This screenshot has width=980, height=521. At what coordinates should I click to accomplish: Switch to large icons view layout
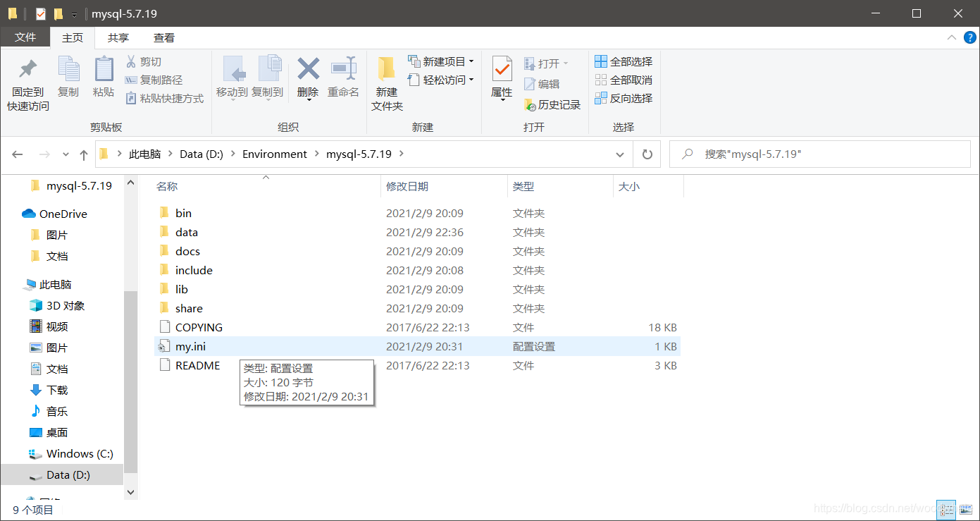pos(965,510)
